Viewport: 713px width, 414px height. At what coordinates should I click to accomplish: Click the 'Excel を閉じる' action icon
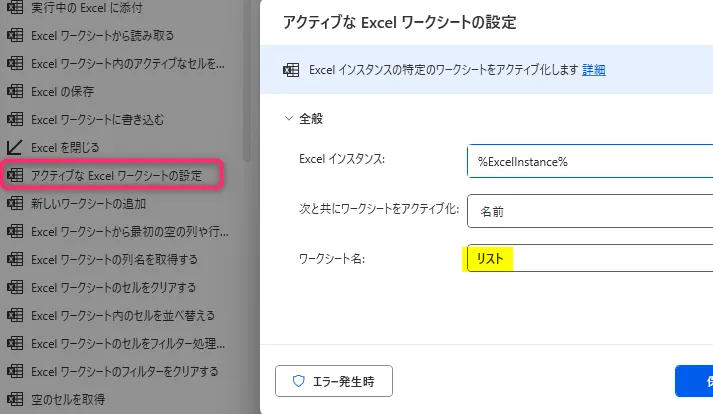15,148
